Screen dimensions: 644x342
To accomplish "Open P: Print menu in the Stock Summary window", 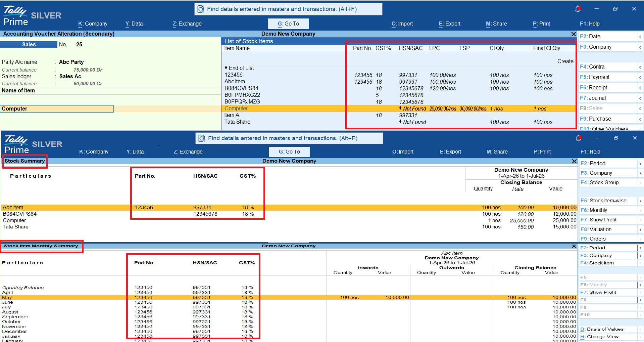I will coord(542,152).
